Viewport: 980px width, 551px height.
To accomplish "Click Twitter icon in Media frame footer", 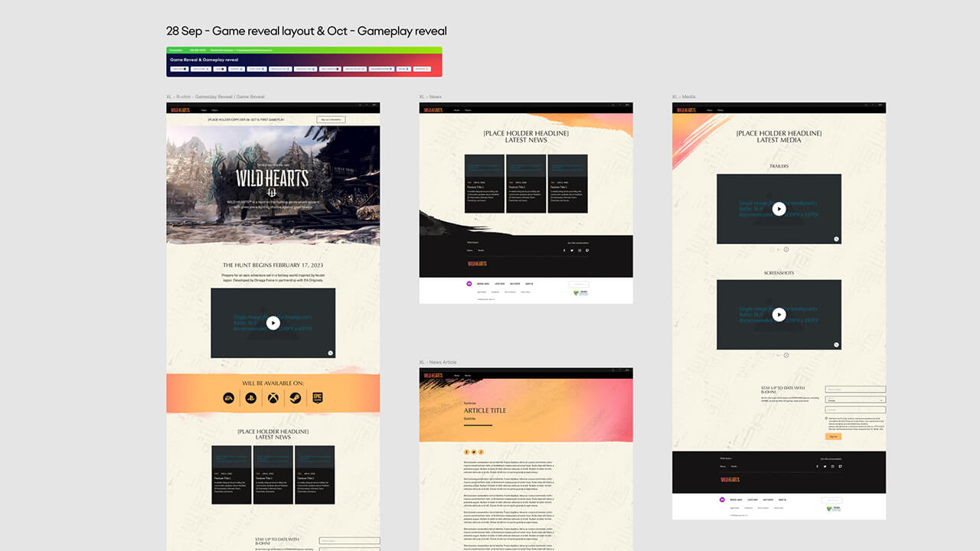I will click(x=825, y=466).
